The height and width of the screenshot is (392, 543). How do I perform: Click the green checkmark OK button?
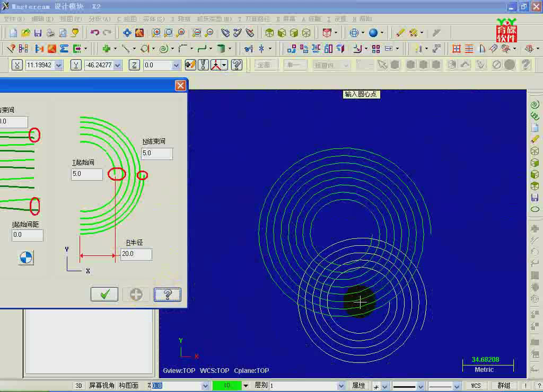[104, 295]
